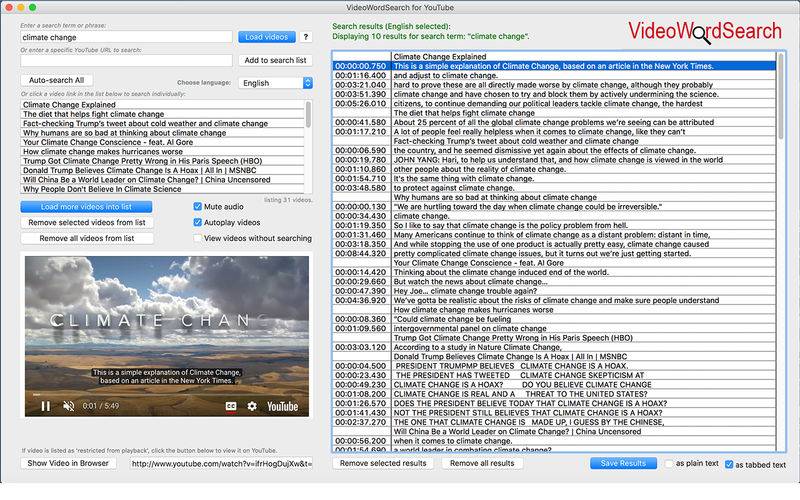Open the English language dropdown
800x500 pixels.
[x=276, y=83]
